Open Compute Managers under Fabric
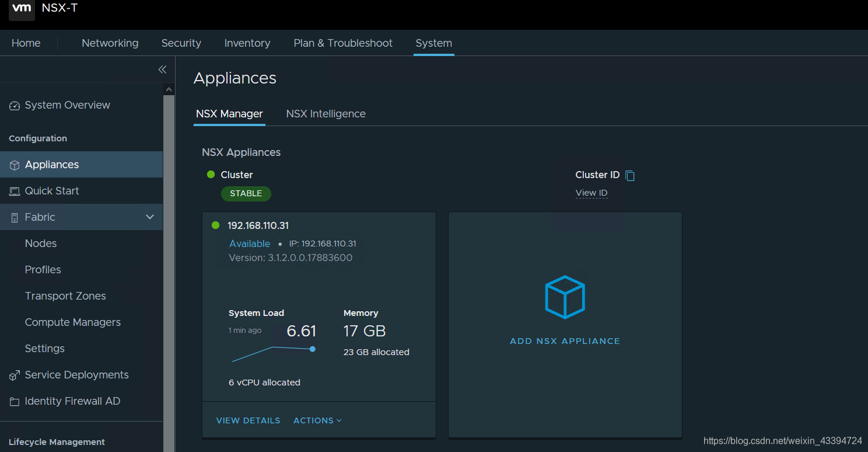Screen dimensions: 868x452 [x=73, y=322]
